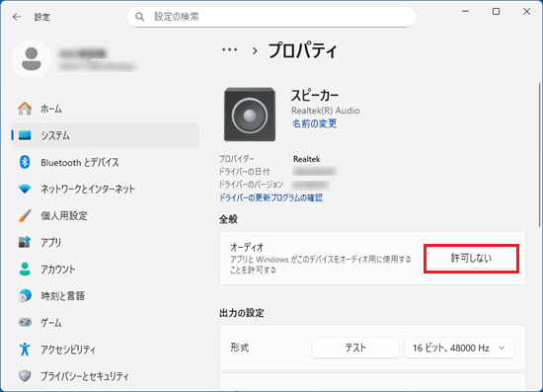
Task: Open ホーム in the sidebar
Action: 105,109
